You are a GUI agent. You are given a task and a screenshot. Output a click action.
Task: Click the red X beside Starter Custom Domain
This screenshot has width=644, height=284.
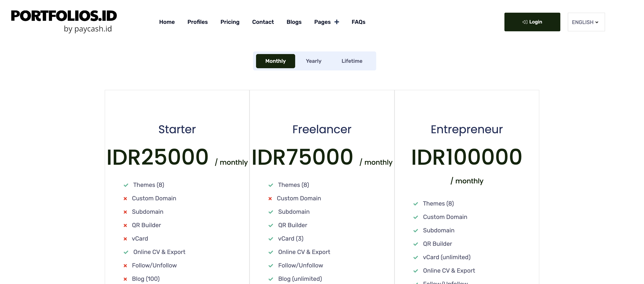pyautogui.click(x=125, y=198)
